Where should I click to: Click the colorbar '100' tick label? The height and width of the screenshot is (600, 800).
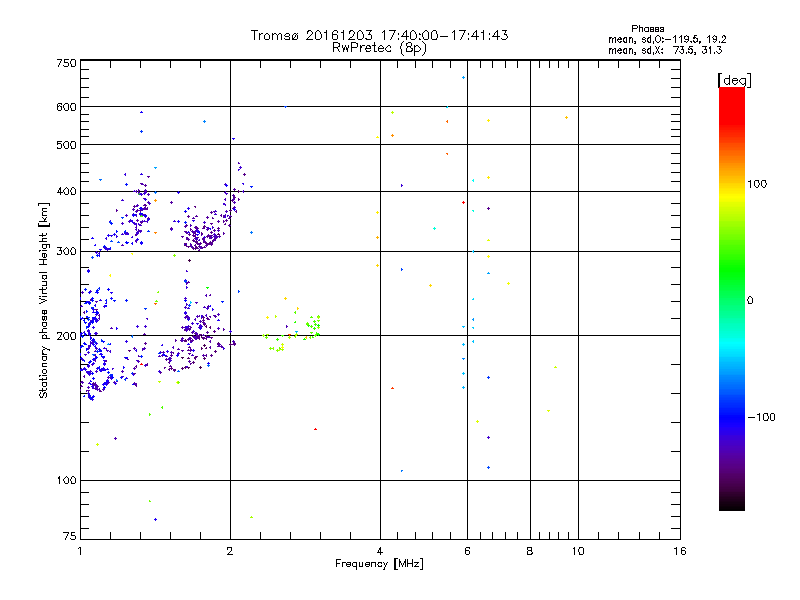757,184
